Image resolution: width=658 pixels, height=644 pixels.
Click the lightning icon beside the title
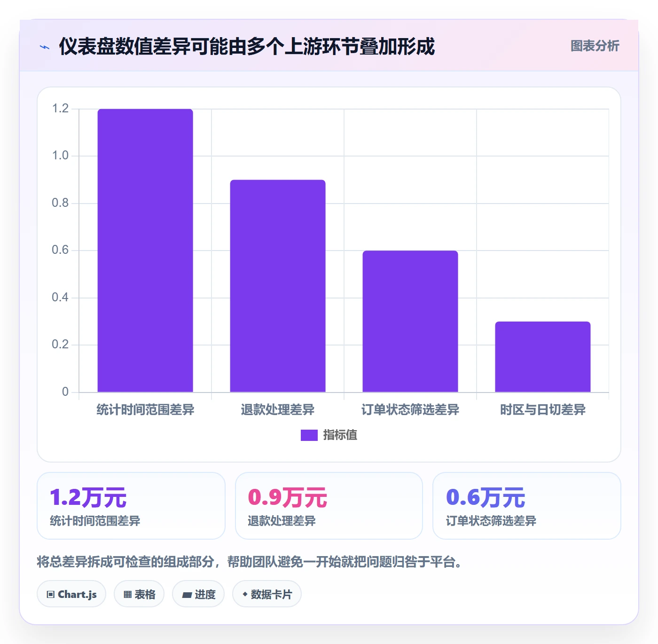coord(45,47)
